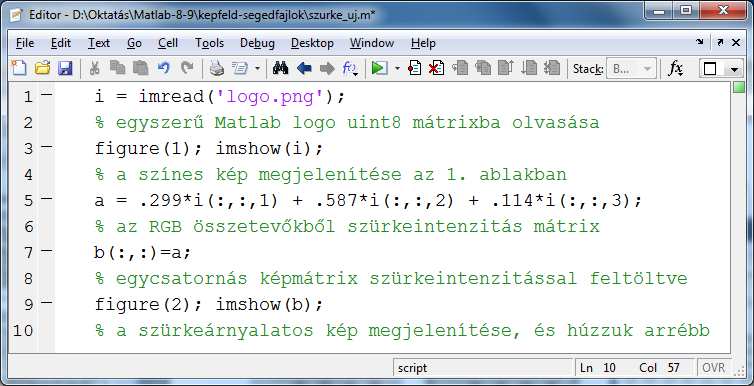The width and height of the screenshot is (754, 386).
Task: Save the script with the floppy icon
Action: (x=65, y=69)
